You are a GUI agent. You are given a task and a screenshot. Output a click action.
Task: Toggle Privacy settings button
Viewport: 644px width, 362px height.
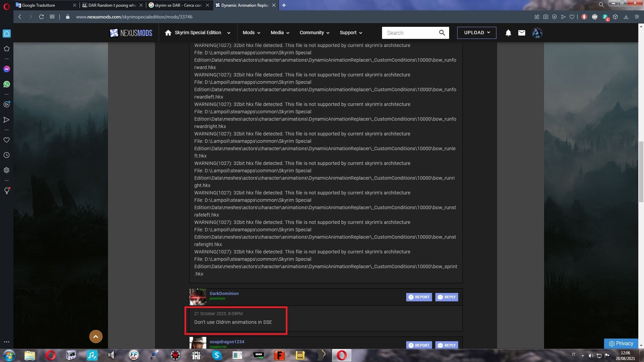pos(622,343)
